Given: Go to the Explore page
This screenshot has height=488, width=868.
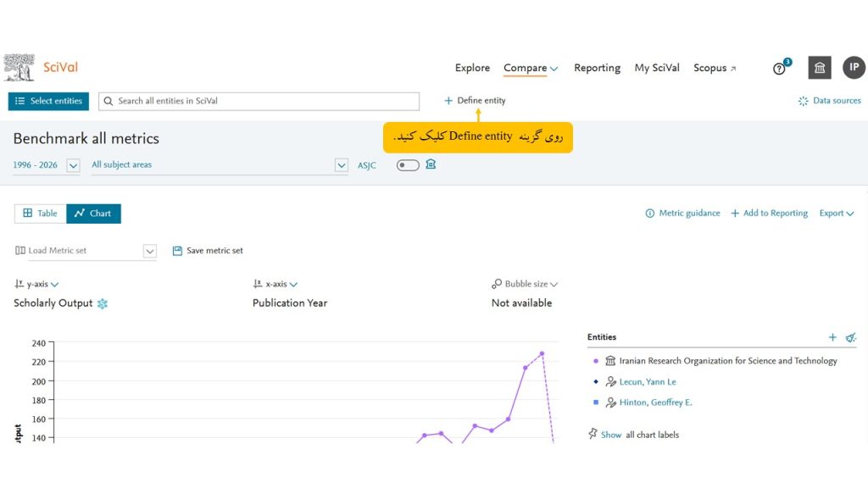Looking at the screenshot, I should coord(472,68).
